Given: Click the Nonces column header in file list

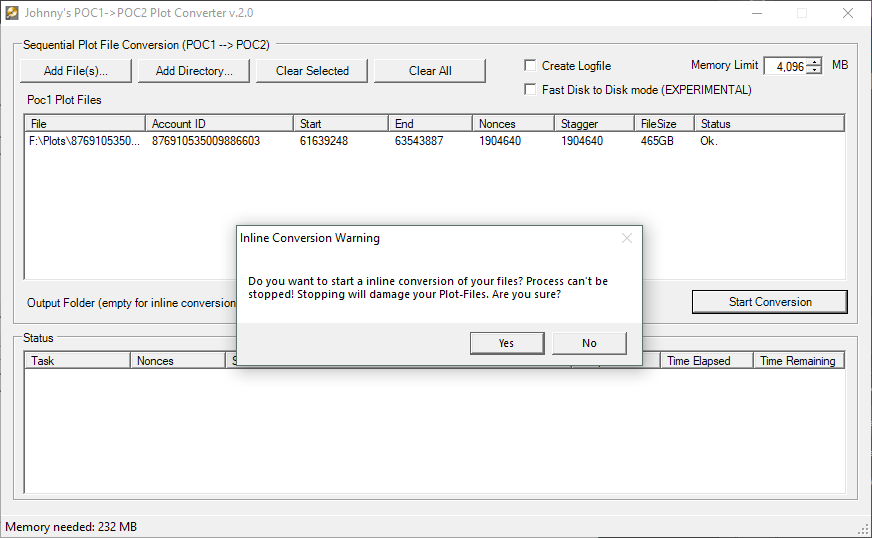Looking at the screenshot, I should (513, 124).
